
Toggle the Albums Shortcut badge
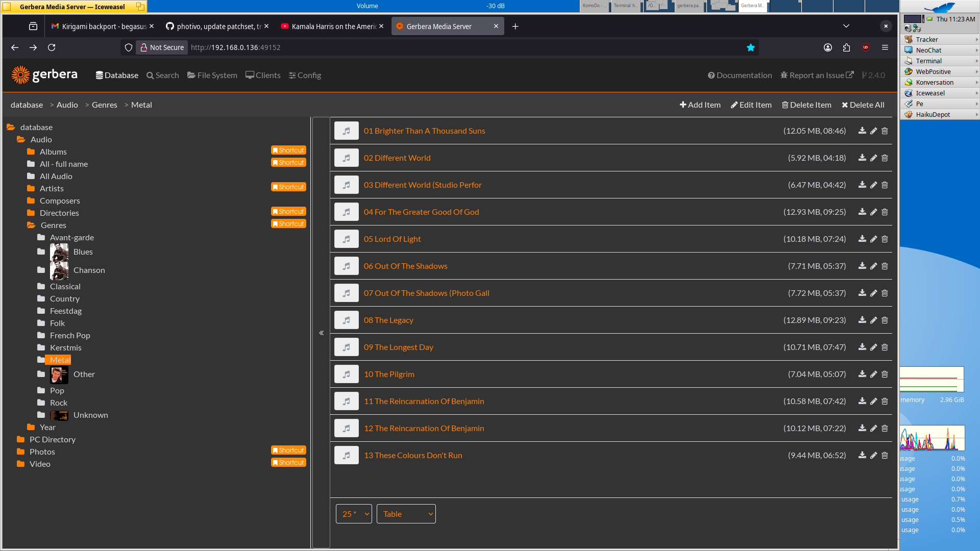[x=288, y=151]
